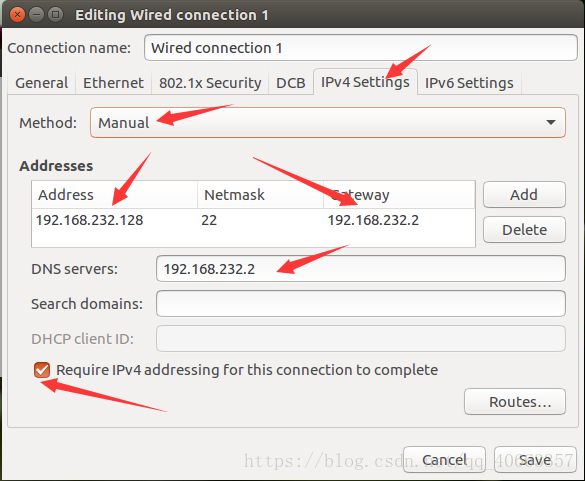
Task: Open the Method dropdown arrow
Action: click(551, 122)
